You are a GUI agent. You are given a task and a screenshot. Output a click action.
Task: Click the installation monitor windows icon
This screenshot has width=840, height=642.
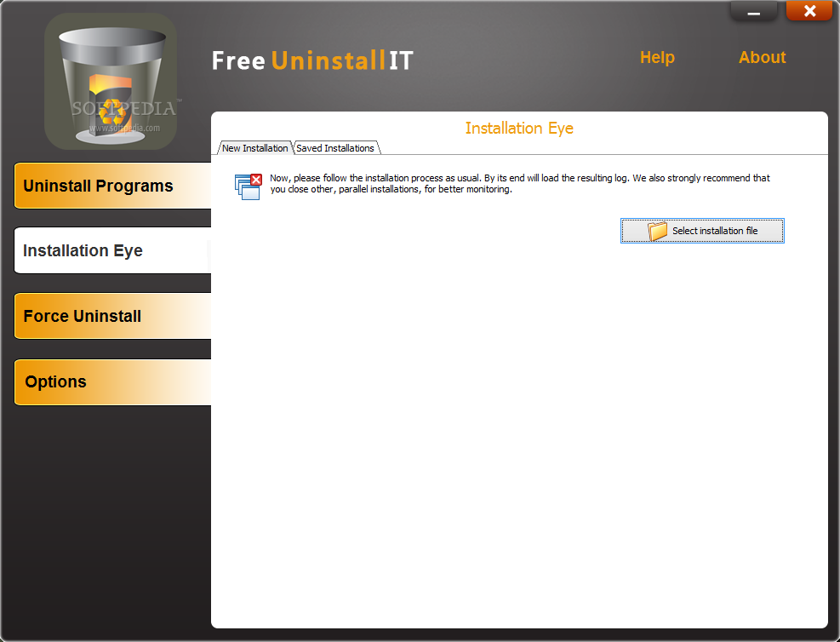(248, 186)
